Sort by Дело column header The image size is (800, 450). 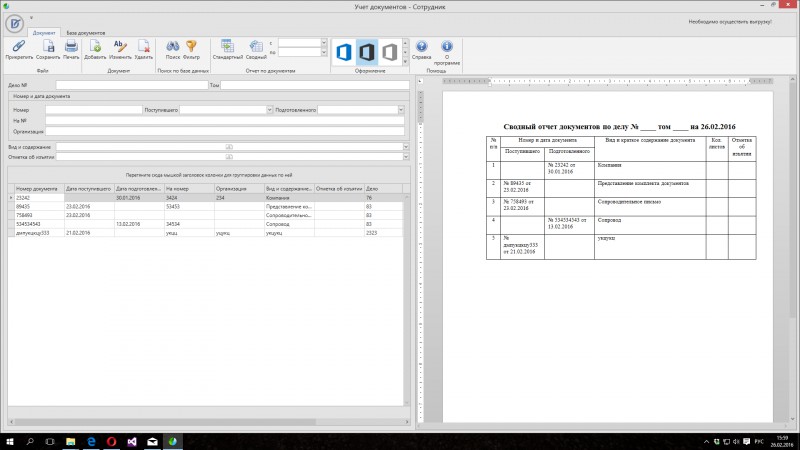point(383,189)
